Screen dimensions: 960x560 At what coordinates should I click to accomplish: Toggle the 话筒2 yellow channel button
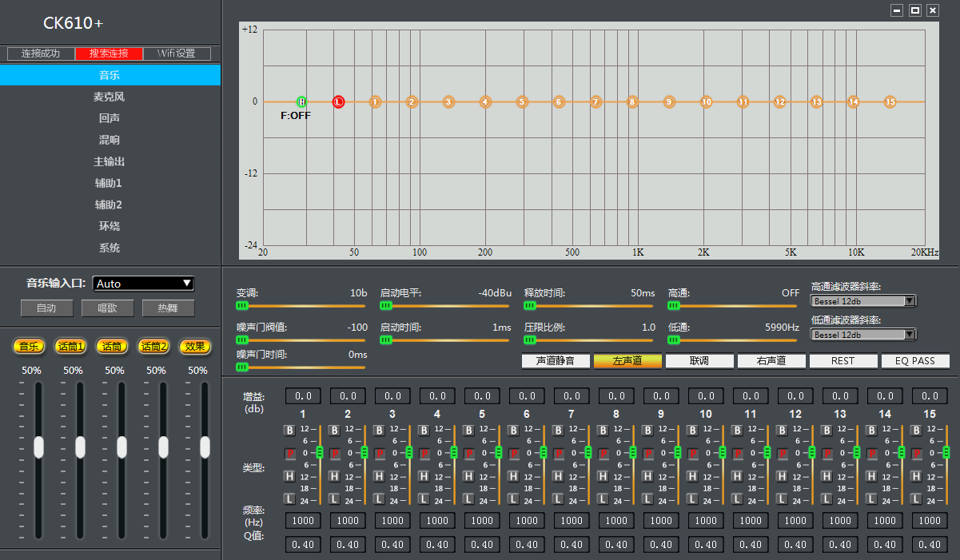point(153,346)
